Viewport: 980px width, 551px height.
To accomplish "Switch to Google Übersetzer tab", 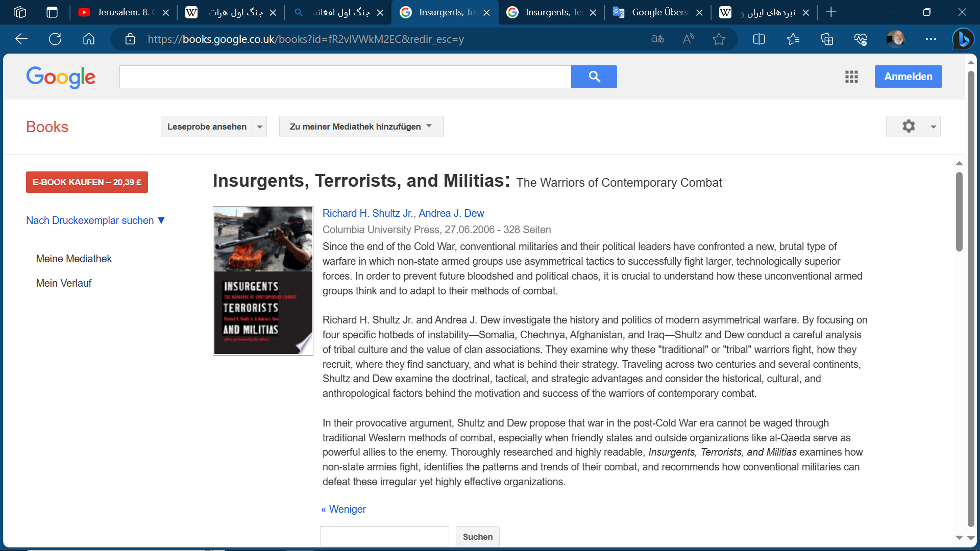I will pos(658,12).
